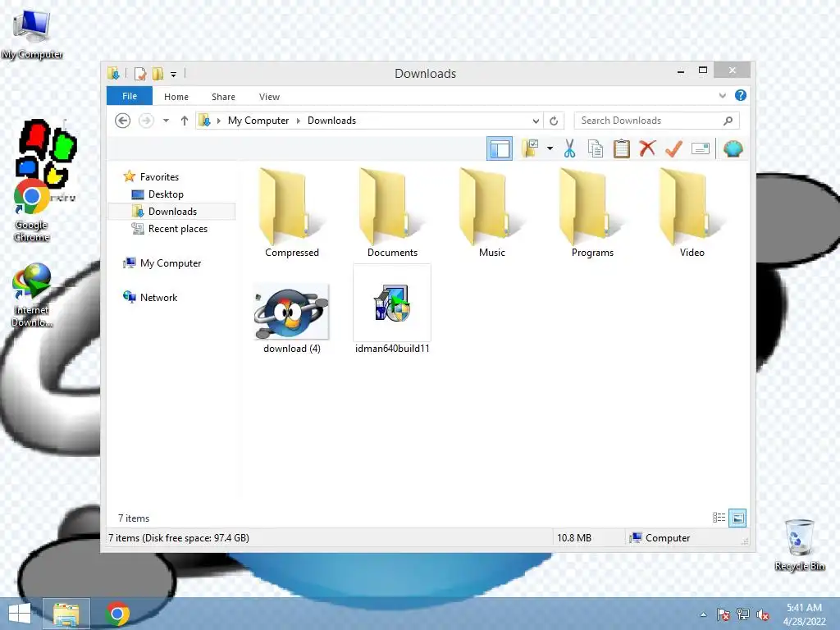Select Recent places in the navigation pane

pos(177,229)
